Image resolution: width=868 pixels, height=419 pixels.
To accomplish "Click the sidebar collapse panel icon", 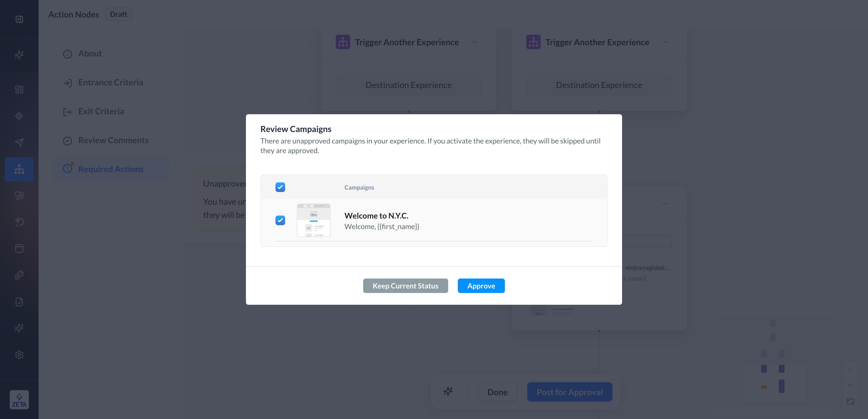I will [19, 19].
